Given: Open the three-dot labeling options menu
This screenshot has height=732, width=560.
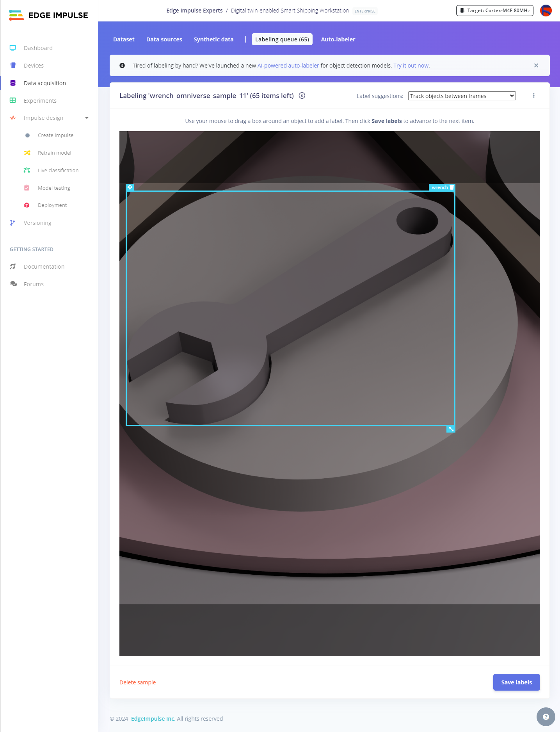Looking at the screenshot, I should 533,96.
